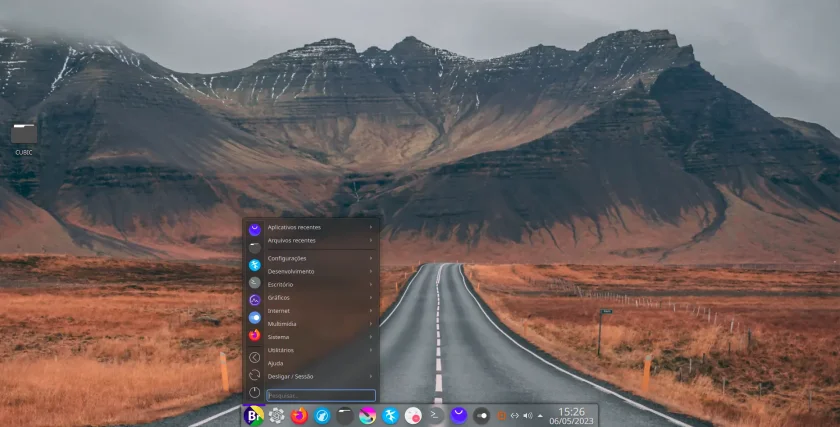
Task: Click the volume speaker tray icon
Action: click(x=528, y=416)
